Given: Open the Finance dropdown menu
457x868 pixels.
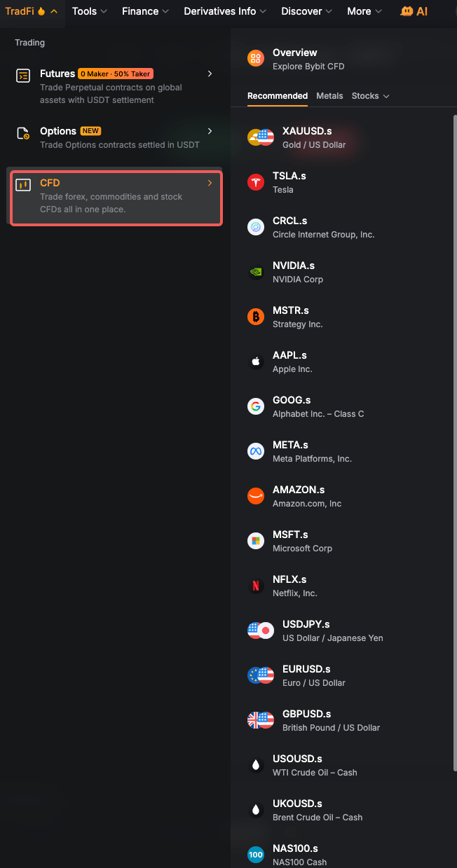Looking at the screenshot, I should coord(146,11).
